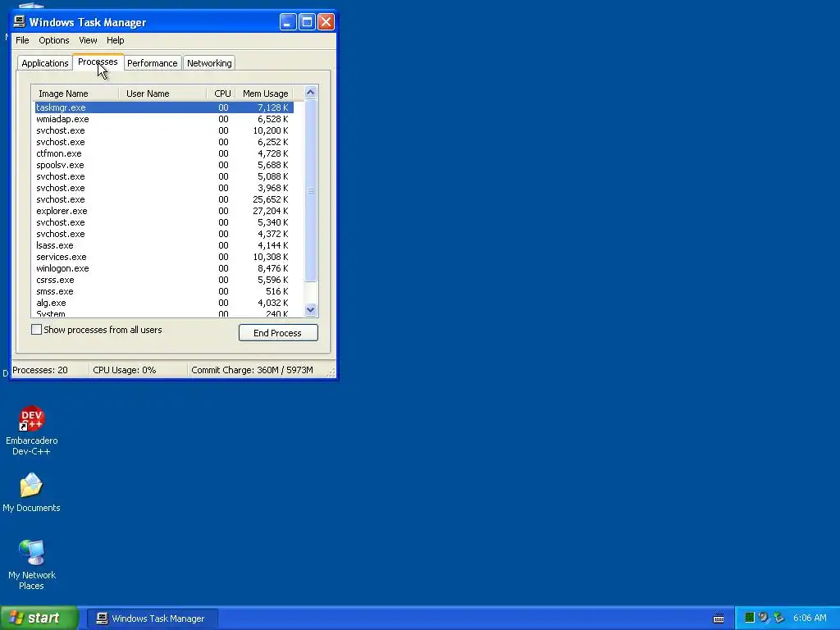Select the explorer.exe process

(164, 211)
